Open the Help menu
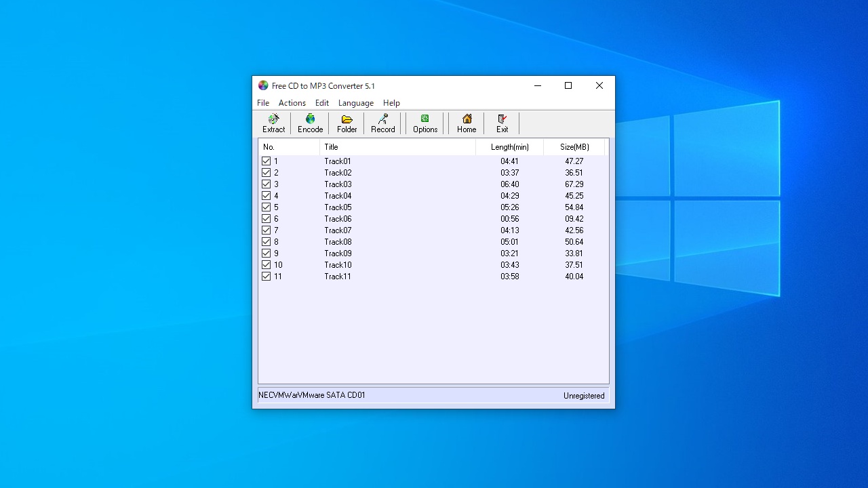Screen dimensions: 868x488 (x=391, y=103)
